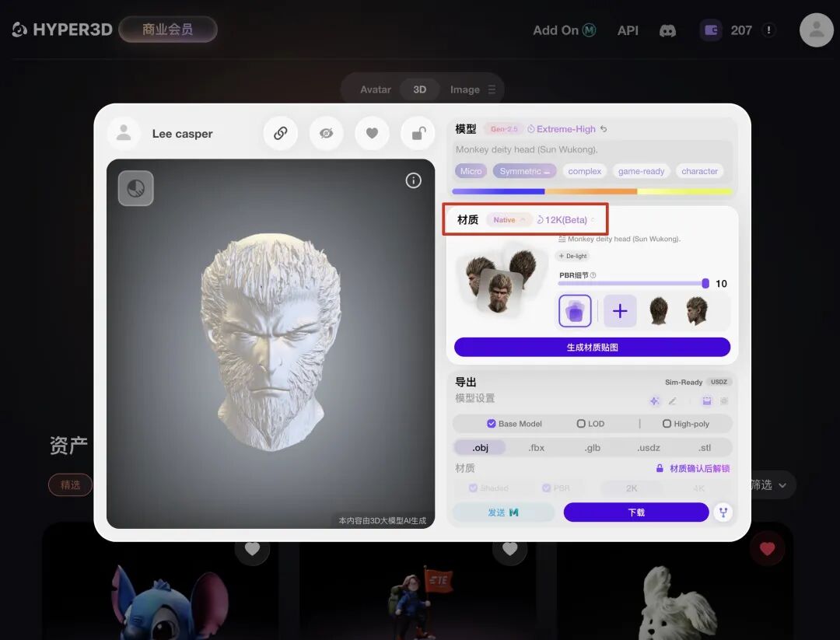Check the Base Model checkbox
Image resolution: width=840 pixels, height=640 pixels.
492,424
